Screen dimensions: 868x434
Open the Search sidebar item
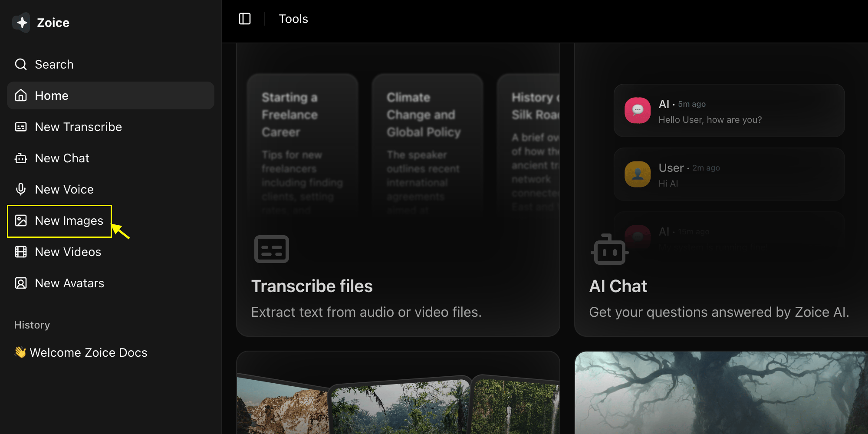point(111,64)
